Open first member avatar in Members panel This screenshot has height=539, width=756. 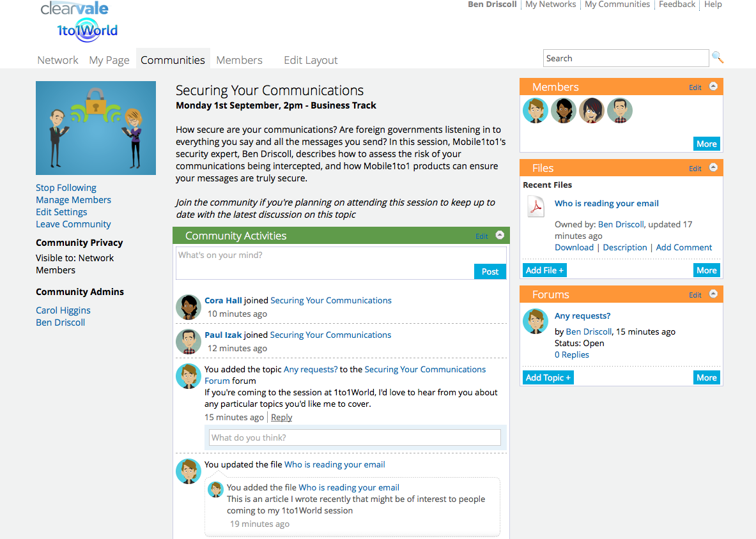[535, 110]
